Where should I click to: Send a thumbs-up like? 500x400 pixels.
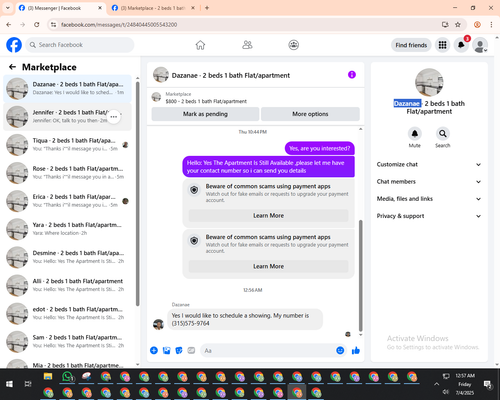point(356,350)
